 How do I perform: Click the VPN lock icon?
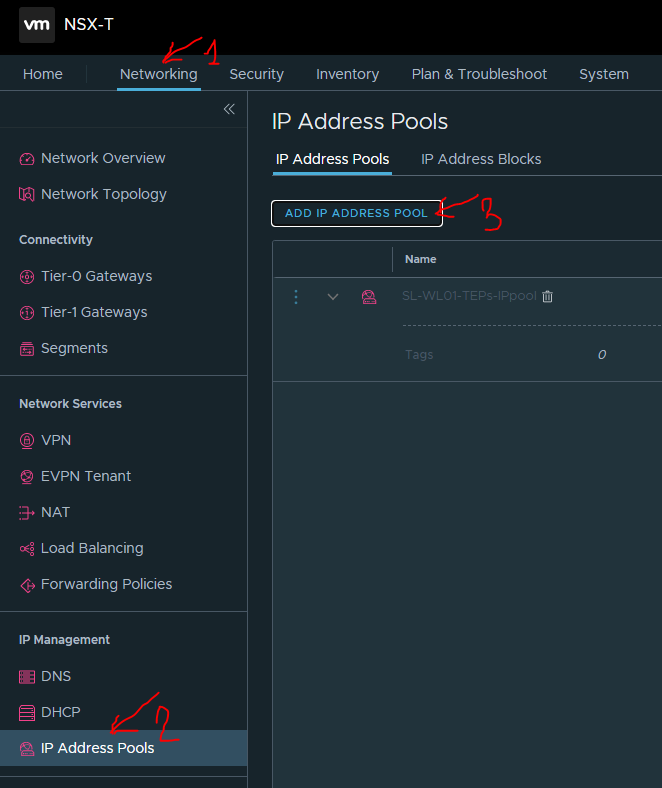27,441
